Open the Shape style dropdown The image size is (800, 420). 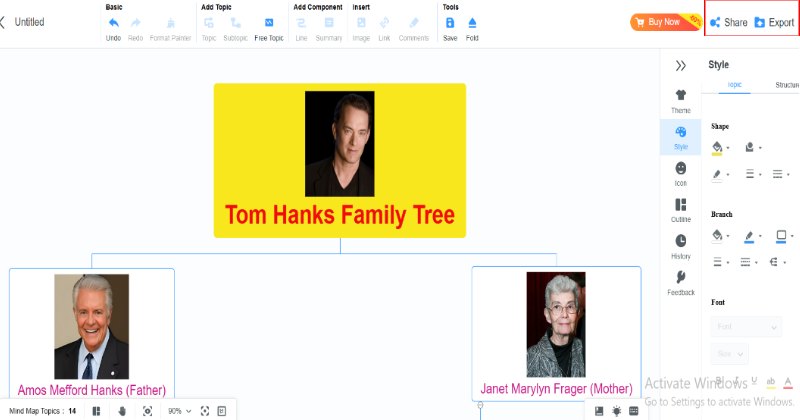[x=753, y=147]
